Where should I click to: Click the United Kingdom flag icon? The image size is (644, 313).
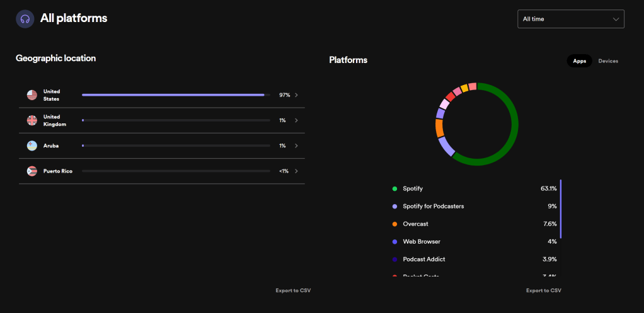(x=32, y=120)
